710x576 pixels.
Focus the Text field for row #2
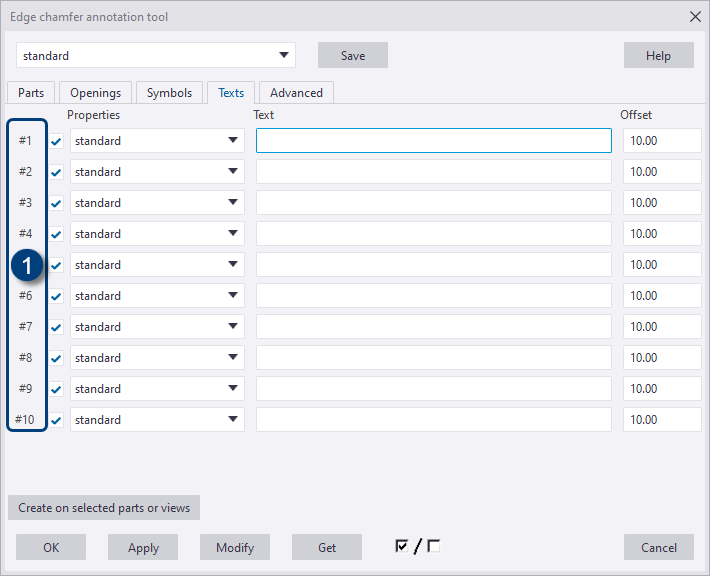[x=434, y=172]
